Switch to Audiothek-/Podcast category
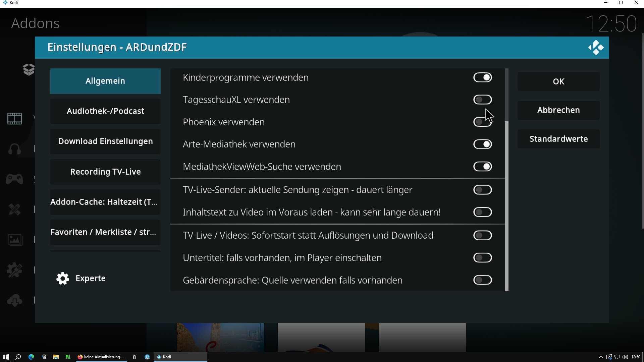 click(105, 111)
